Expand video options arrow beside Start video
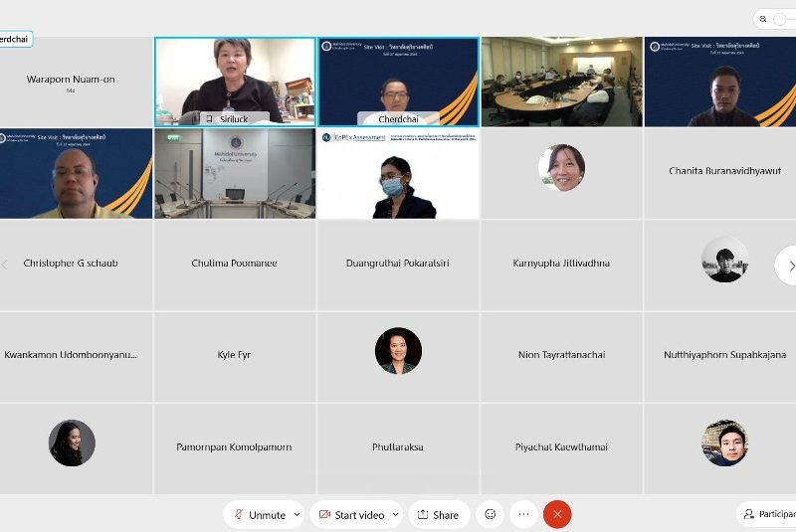Screen dimensions: 796x532 point(395,514)
